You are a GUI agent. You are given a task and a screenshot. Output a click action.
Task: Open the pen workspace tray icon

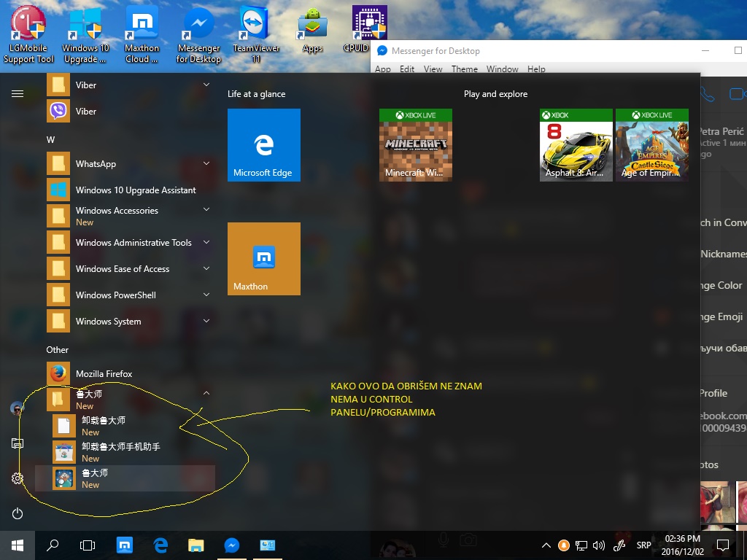[x=619, y=545]
